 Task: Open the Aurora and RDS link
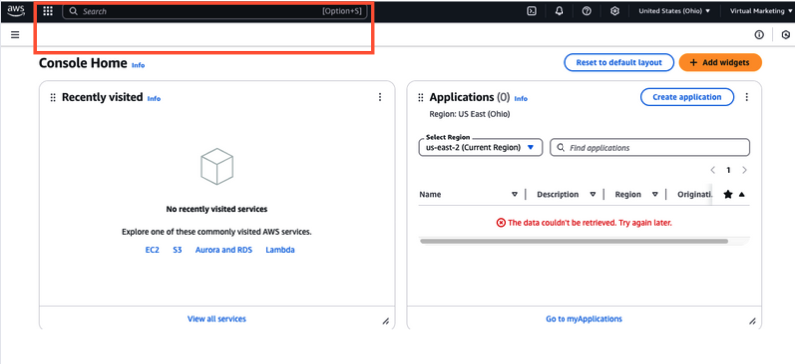coord(224,250)
